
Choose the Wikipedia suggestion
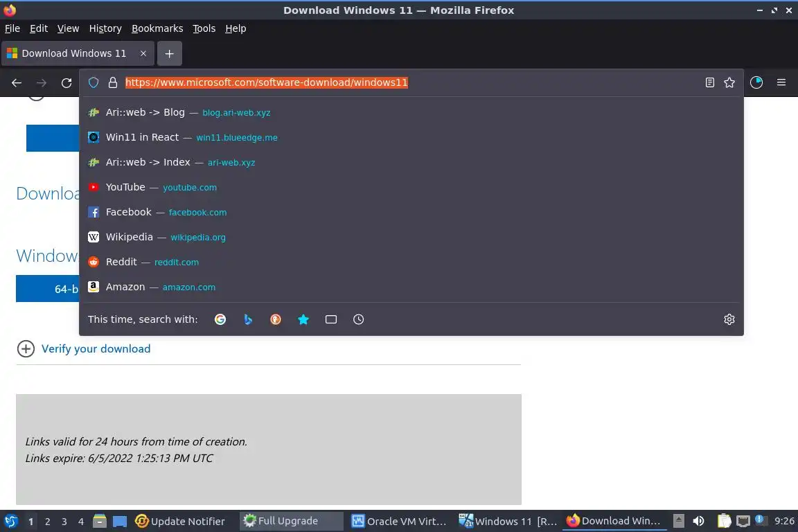(411, 237)
